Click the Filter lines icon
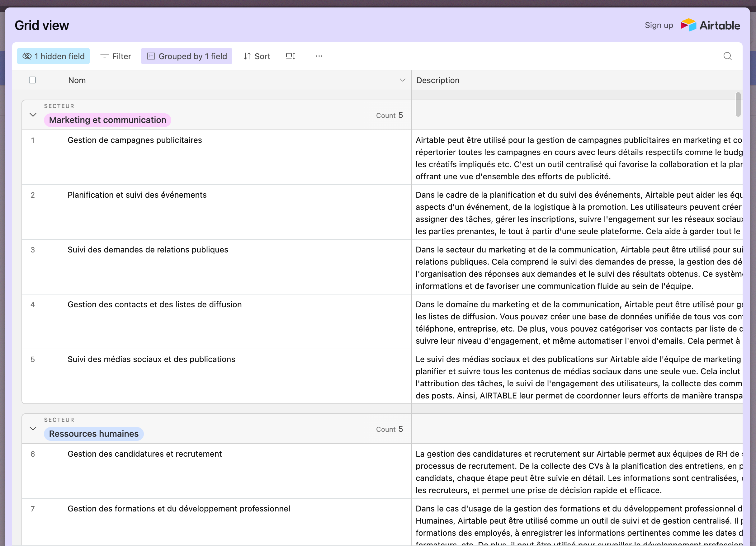Viewport: 756px width, 546px height. click(104, 56)
